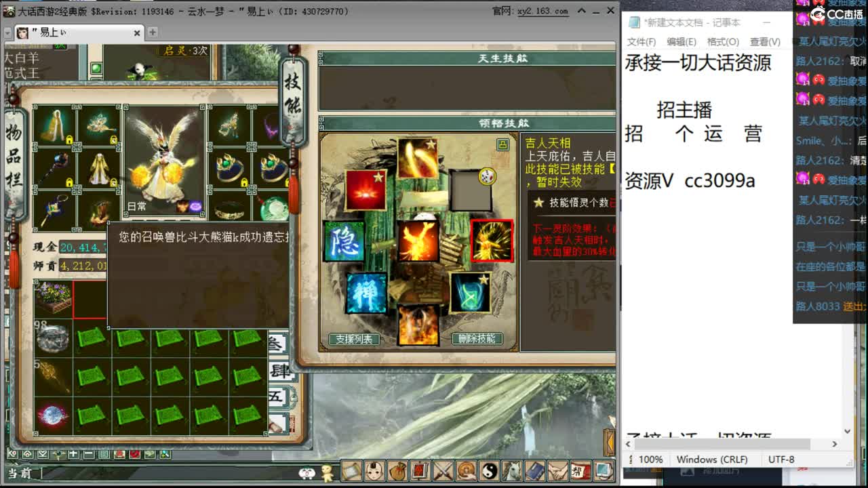868x488 pixels.
Task: Open the 文件(F) menu in Notepad
Action: pos(642,42)
